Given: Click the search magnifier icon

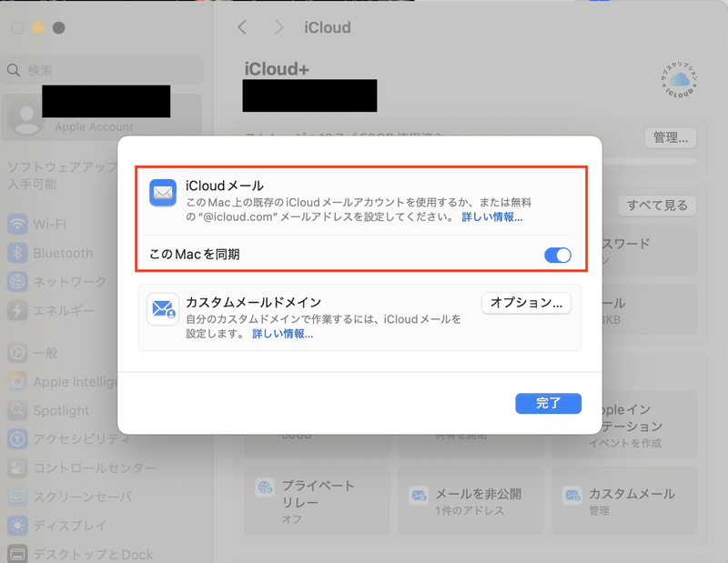Looking at the screenshot, I should point(14,70).
